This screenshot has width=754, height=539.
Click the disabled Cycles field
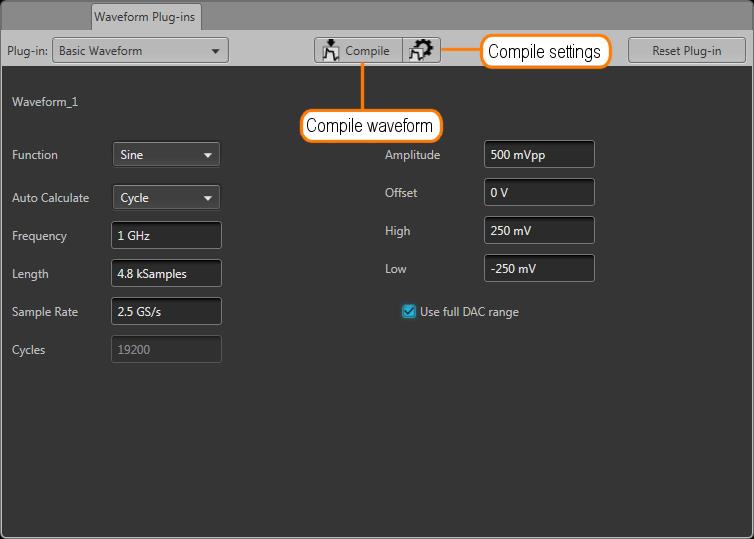[166, 350]
